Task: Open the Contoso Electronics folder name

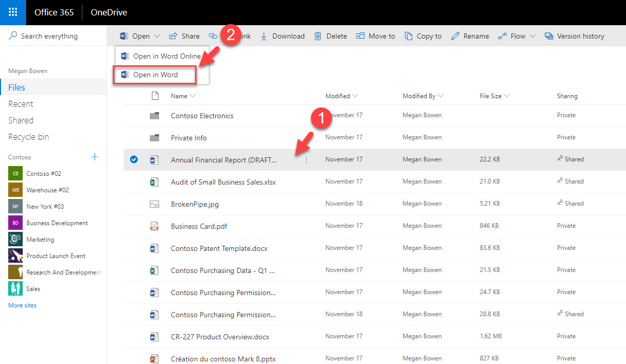Action: click(202, 116)
